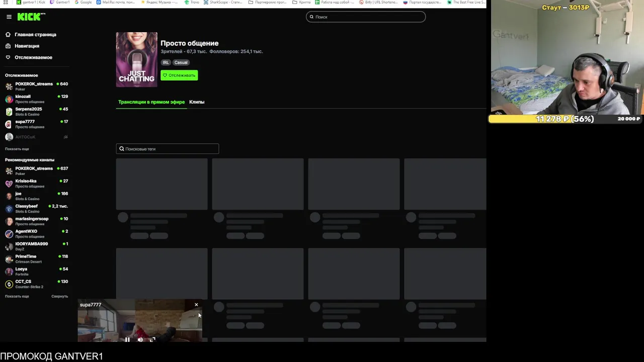Open the Работа над собой bookmark
This screenshot has width=644, height=362.
(335, 3)
